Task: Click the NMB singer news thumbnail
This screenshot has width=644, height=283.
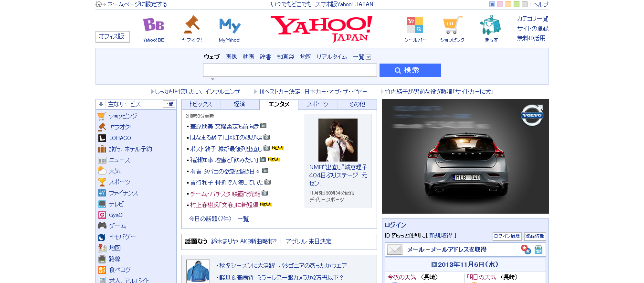Action: click(x=338, y=140)
